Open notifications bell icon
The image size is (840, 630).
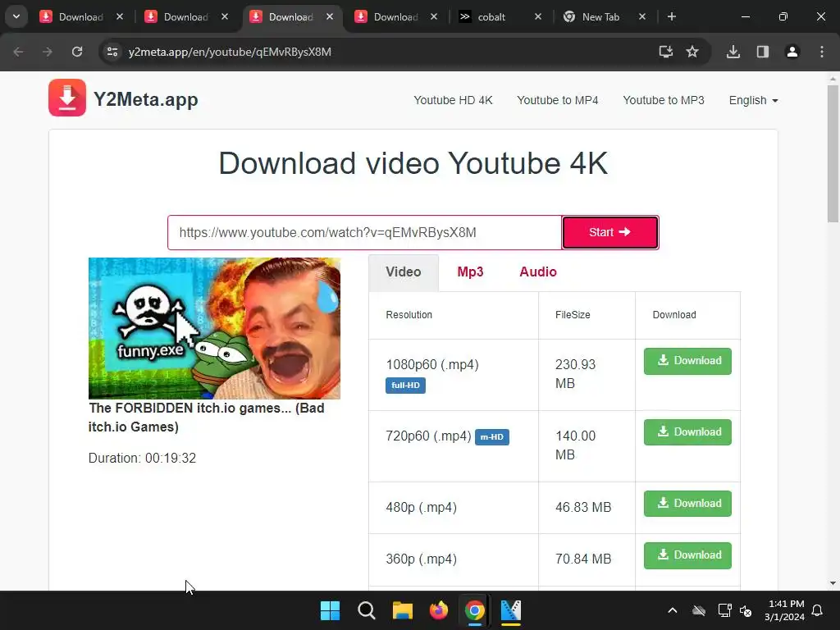click(x=817, y=610)
